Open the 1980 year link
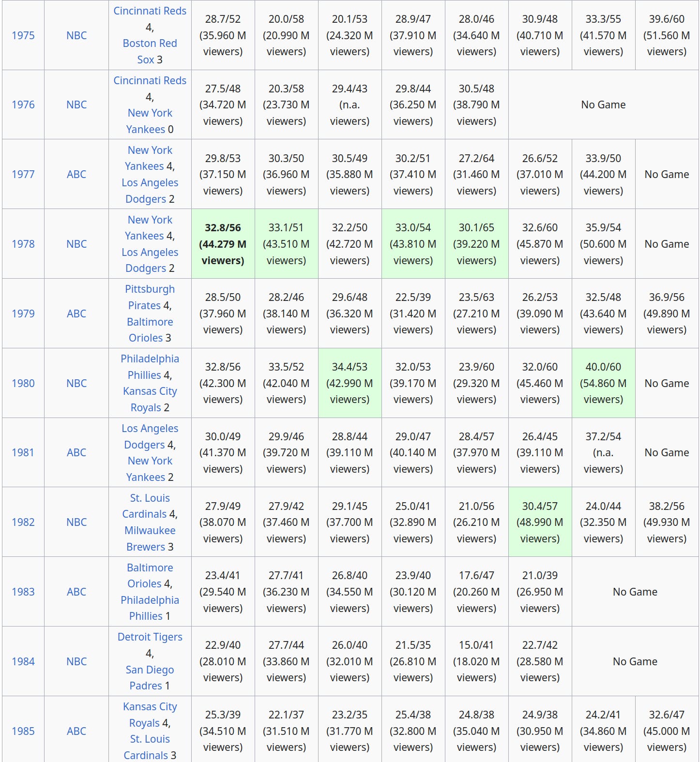 click(x=23, y=383)
